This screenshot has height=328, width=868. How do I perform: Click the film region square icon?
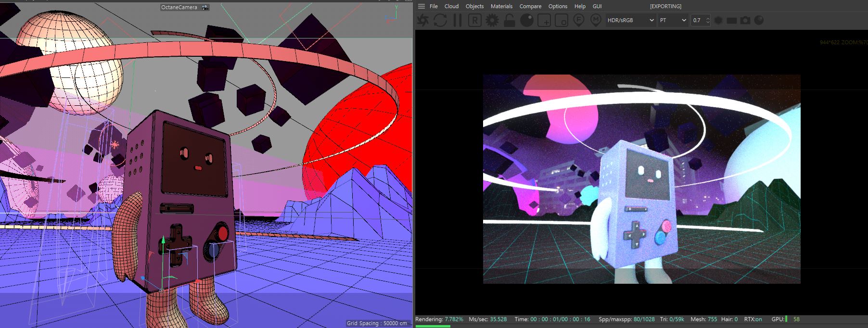point(562,20)
